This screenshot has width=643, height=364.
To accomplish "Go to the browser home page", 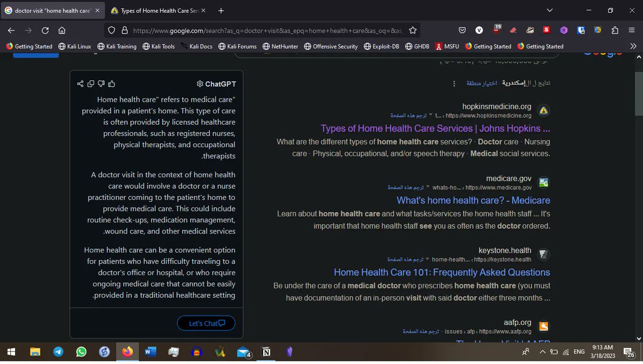I will click(x=62, y=31).
